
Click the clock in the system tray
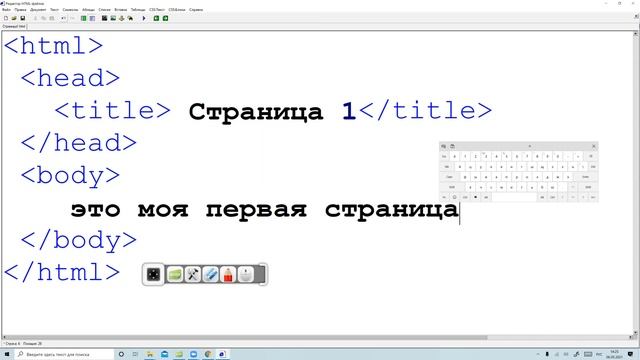615,354
